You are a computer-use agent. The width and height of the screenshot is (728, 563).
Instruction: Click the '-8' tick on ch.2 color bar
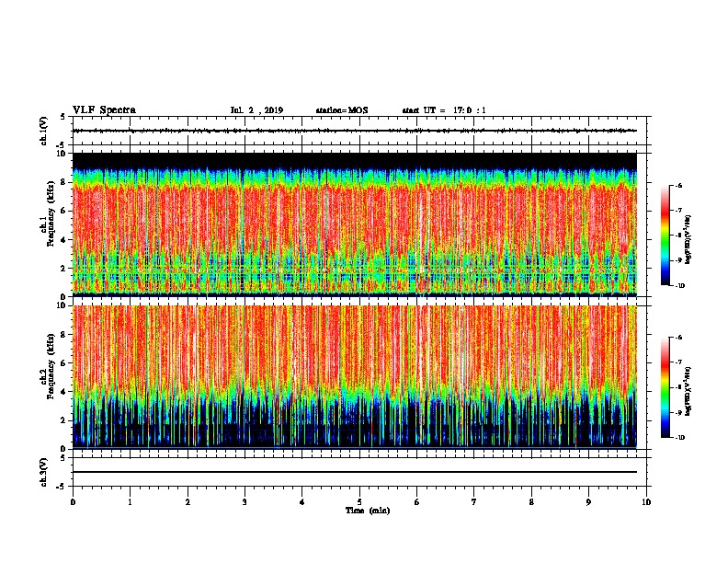[678, 387]
